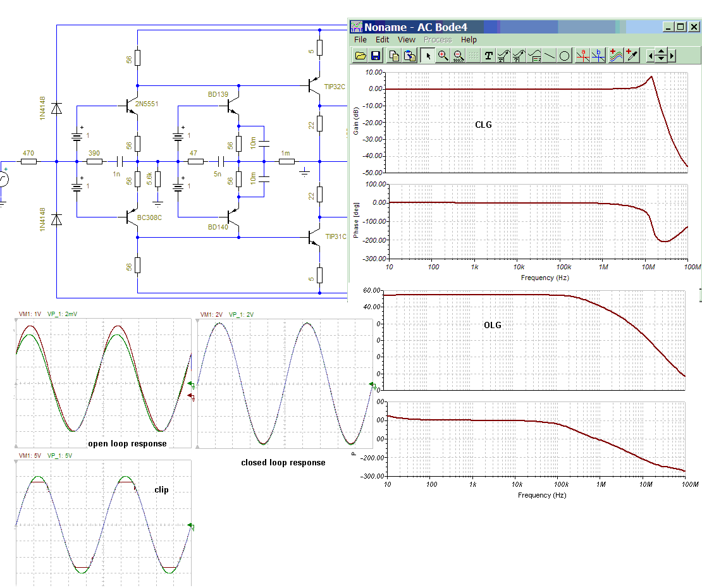Click the Bode window app icon

tap(356, 27)
